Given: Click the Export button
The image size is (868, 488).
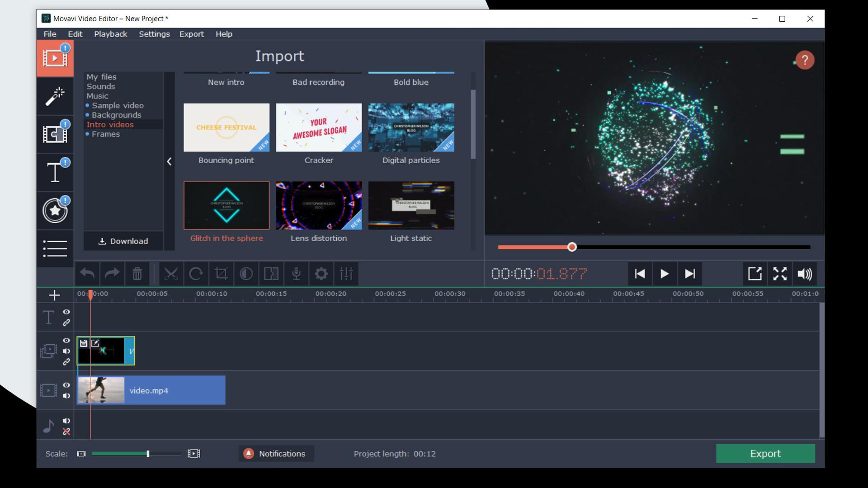Looking at the screenshot, I should [765, 454].
